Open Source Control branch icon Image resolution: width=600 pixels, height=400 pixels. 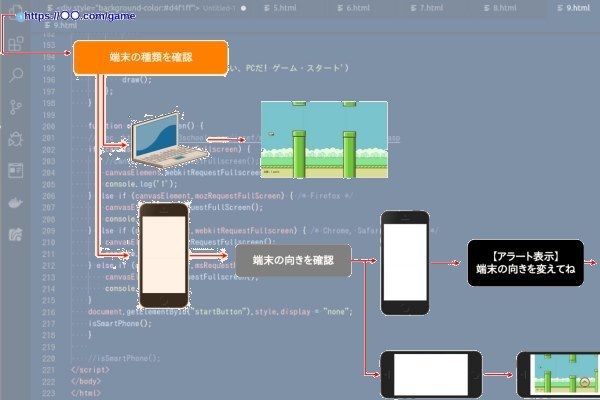[16, 108]
